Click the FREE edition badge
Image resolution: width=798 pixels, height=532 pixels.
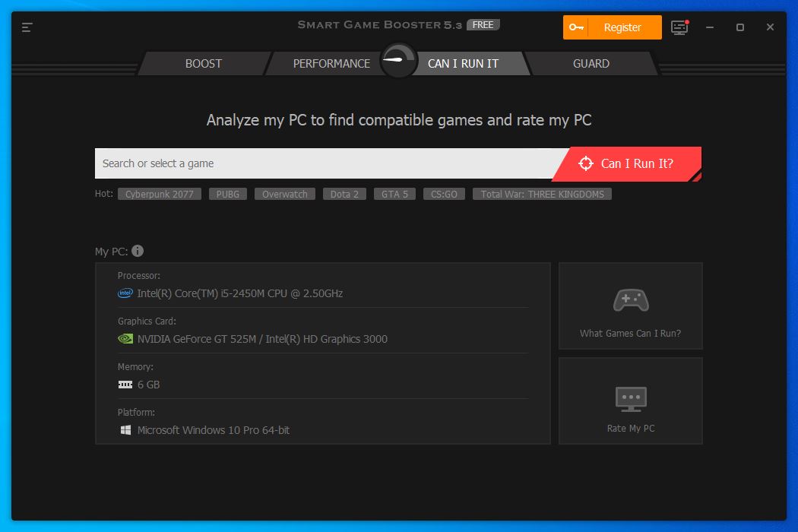[x=483, y=25]
